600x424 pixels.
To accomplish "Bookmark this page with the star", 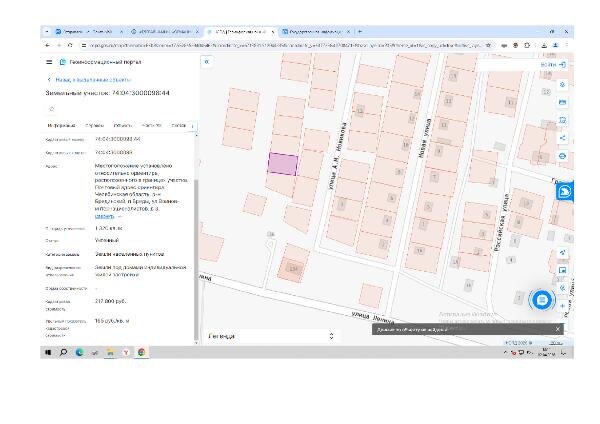I will point(488,45).
